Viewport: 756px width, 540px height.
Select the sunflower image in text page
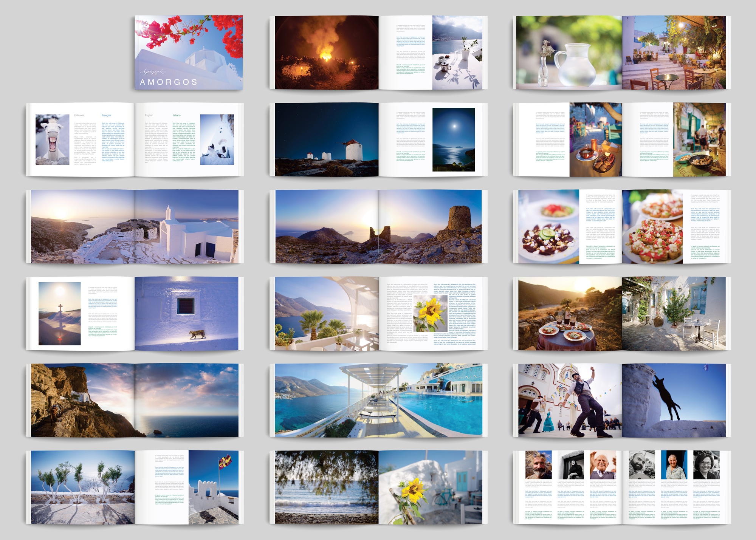431,313
